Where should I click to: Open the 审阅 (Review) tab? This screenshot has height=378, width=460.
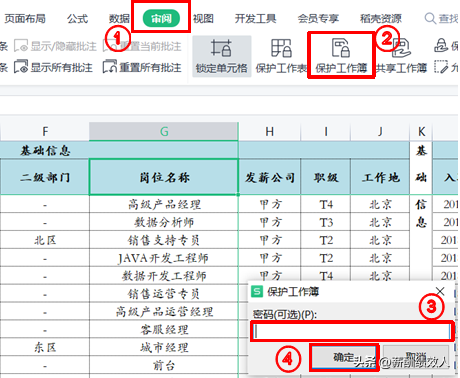(x=161, y=19)
